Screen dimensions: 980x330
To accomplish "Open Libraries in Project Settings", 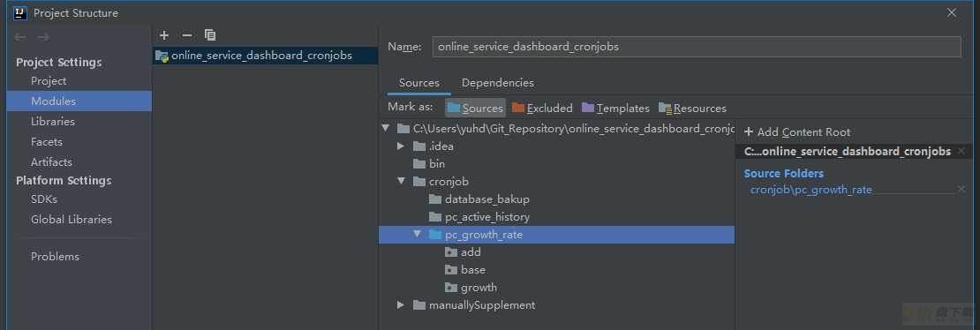I will 53,121.
